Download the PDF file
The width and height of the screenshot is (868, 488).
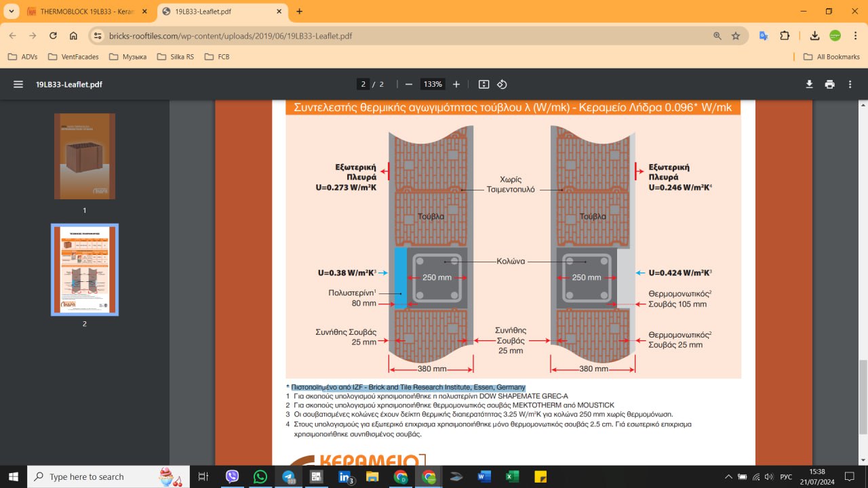[809, 84]
